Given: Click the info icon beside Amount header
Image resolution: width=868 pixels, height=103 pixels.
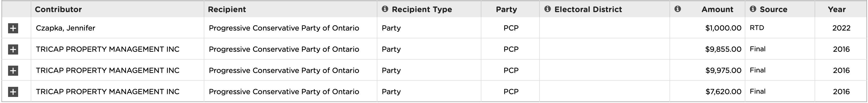Looking at the screenshot, I should (x=678, y=9).
